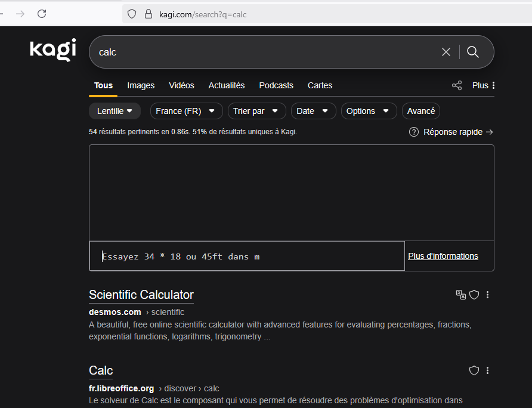Clear the search with the X icon
Image resolution: width=532 pixels, height=408 pixels.
click(x=446, y=52)
